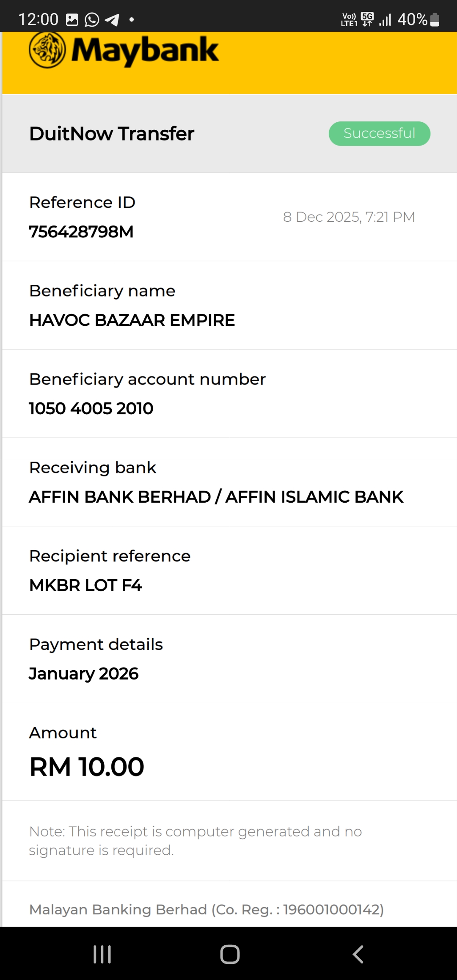The width and height of the screenshot is (457, 980).
Task: Tap the battery status icon
Action: pyautogui.click(x=435, y=19)
